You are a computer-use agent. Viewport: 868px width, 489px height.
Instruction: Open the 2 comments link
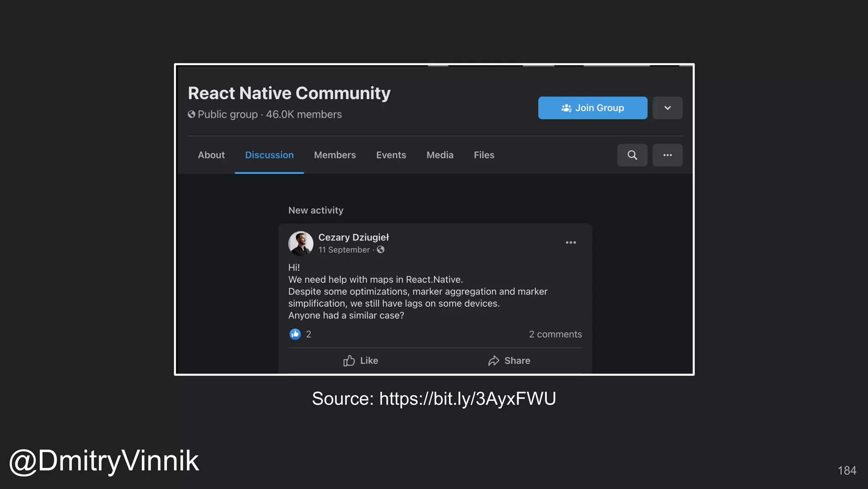click(555, 334)
